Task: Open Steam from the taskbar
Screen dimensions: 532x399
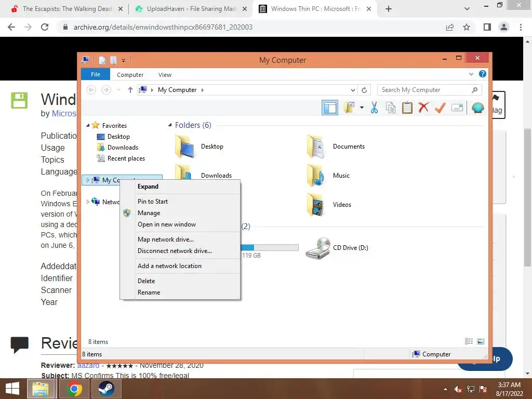Action: (106, 389)
